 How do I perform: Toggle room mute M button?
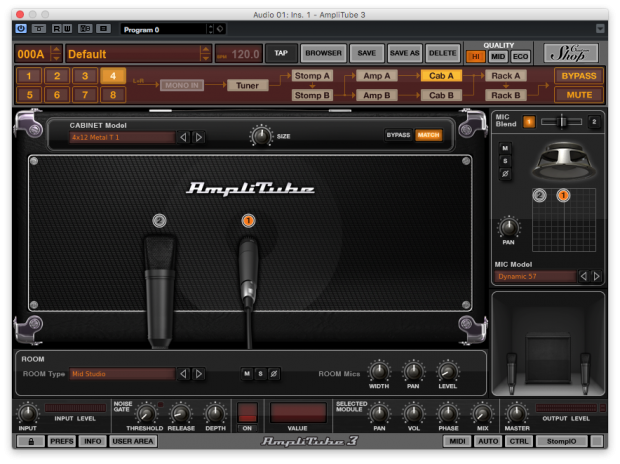247,373
